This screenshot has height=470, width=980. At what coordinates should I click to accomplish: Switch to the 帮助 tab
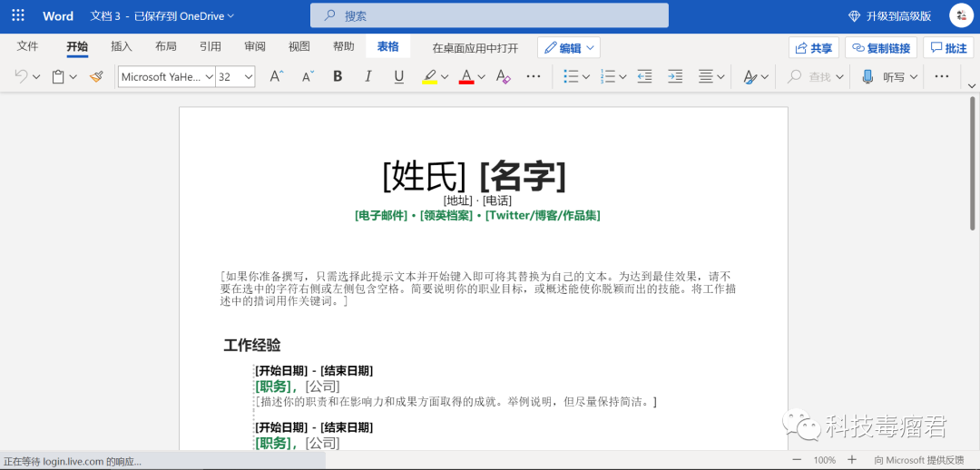click(x=344, y=46)
